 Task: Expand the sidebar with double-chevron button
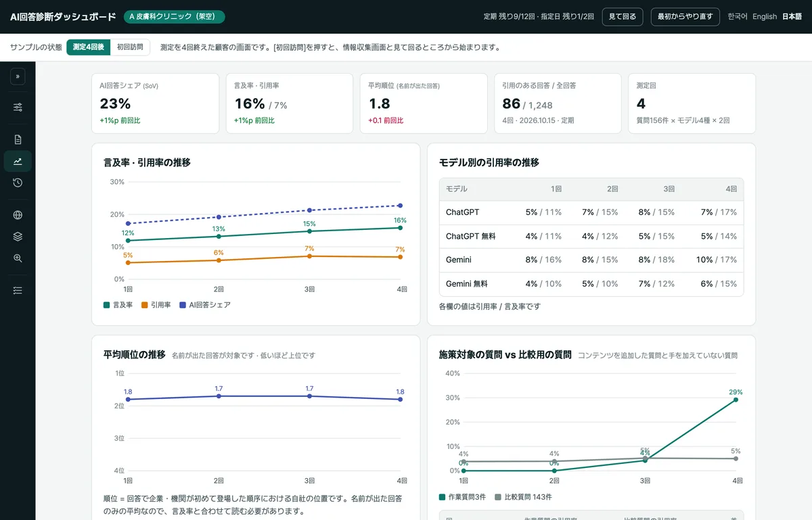18,76
